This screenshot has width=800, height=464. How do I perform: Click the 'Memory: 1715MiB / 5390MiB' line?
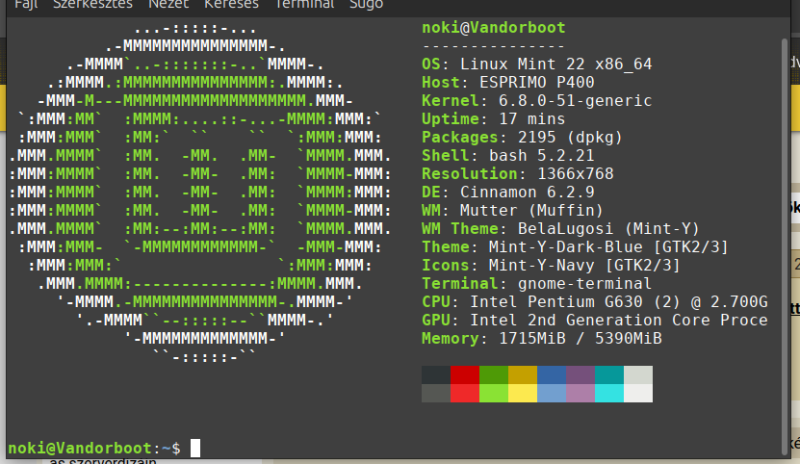click(542, 339)
